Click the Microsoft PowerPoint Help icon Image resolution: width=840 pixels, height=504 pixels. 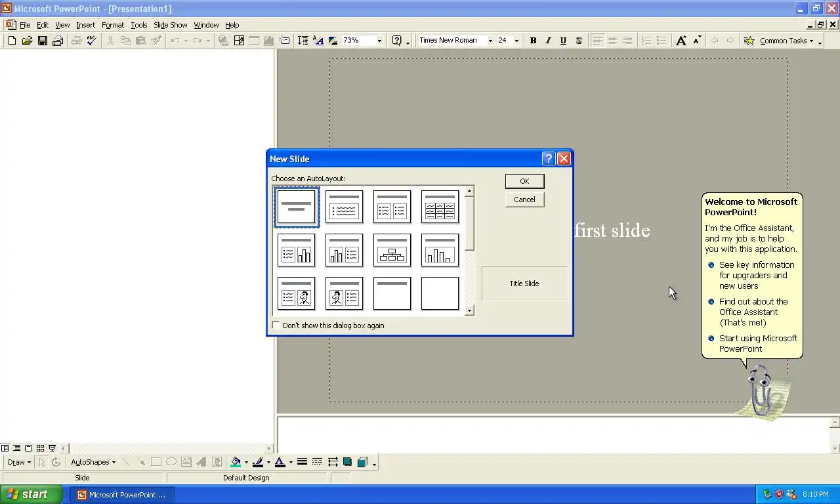pos(397,41)
